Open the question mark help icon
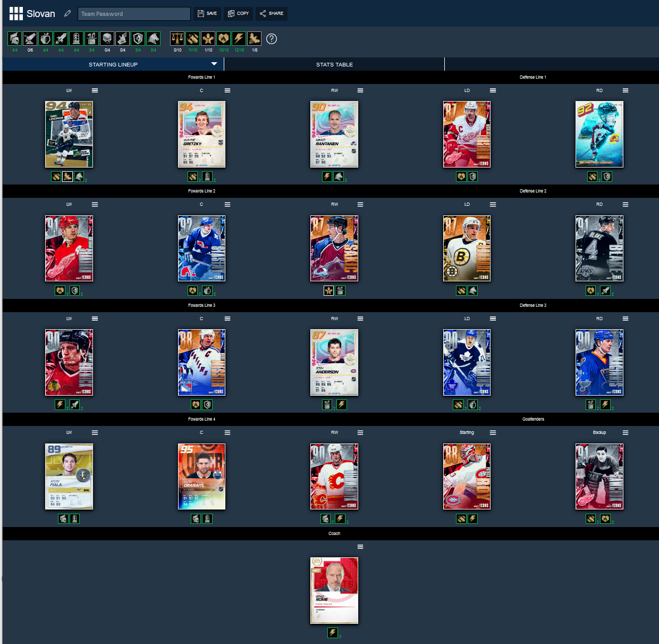The height and width of the screenshot is (644, 659). pos(272,39)
